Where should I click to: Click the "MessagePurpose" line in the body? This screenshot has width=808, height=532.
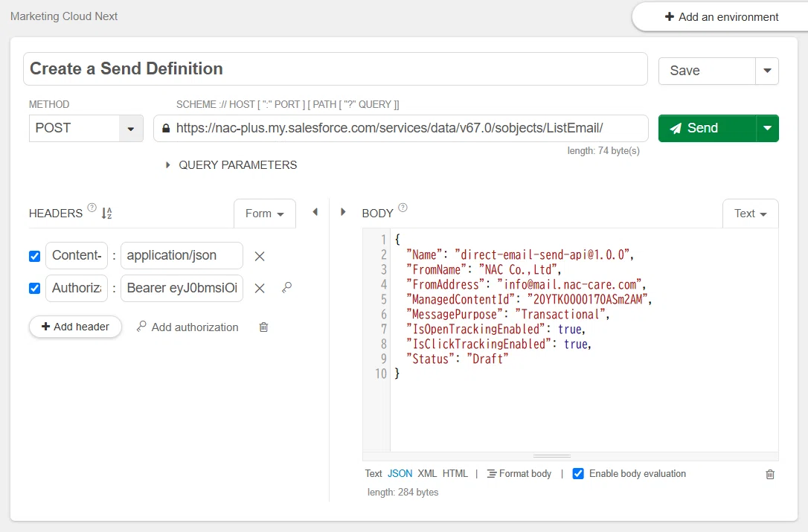coord(508,315)
